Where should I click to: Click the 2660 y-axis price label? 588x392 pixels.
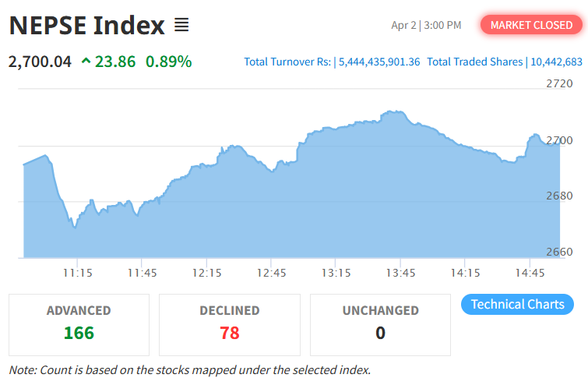pos(558,252)
